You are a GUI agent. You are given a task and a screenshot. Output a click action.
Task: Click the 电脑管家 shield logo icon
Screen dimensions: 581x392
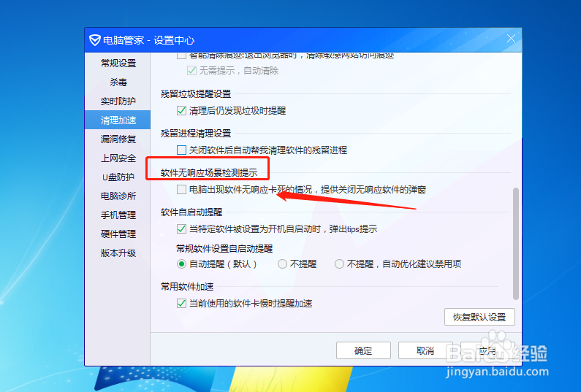pyautogui.click(x=94, y=40)
